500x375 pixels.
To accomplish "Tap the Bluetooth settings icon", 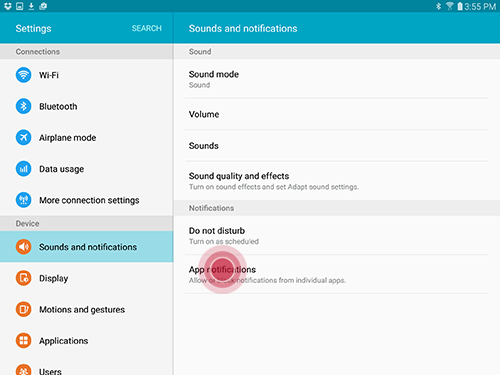I will tap(23, 106).
